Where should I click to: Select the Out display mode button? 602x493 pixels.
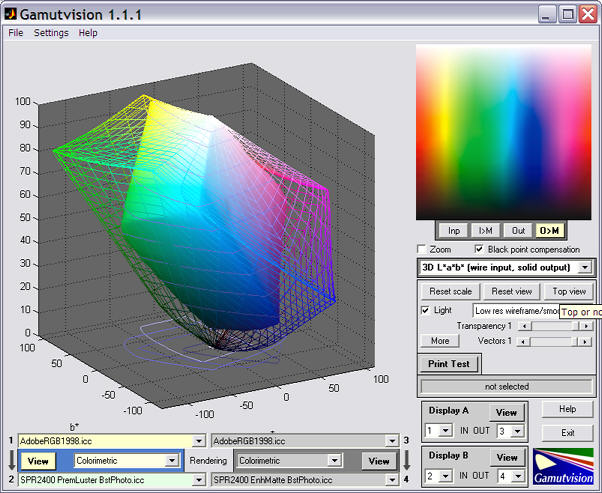pos(518,230)
